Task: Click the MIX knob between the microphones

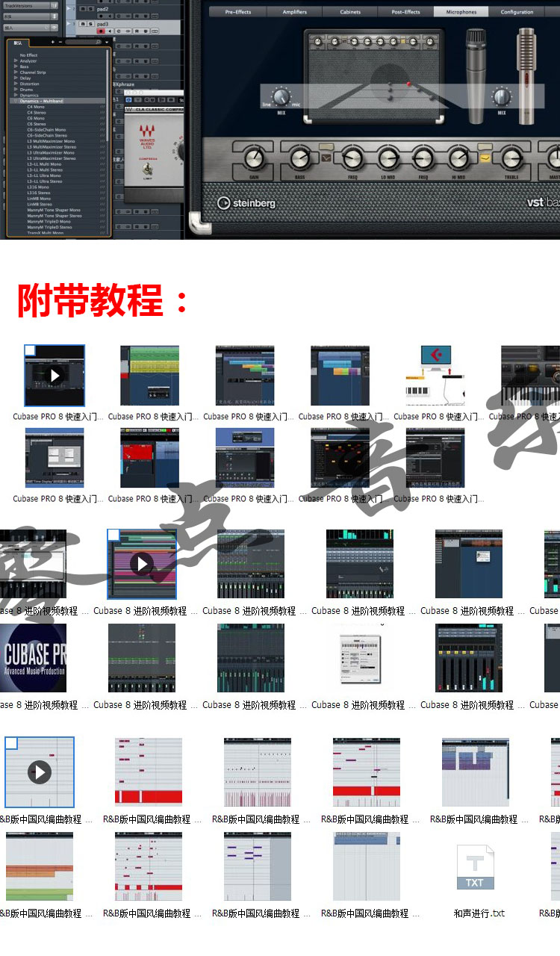Action: click(x=501, y=96)
